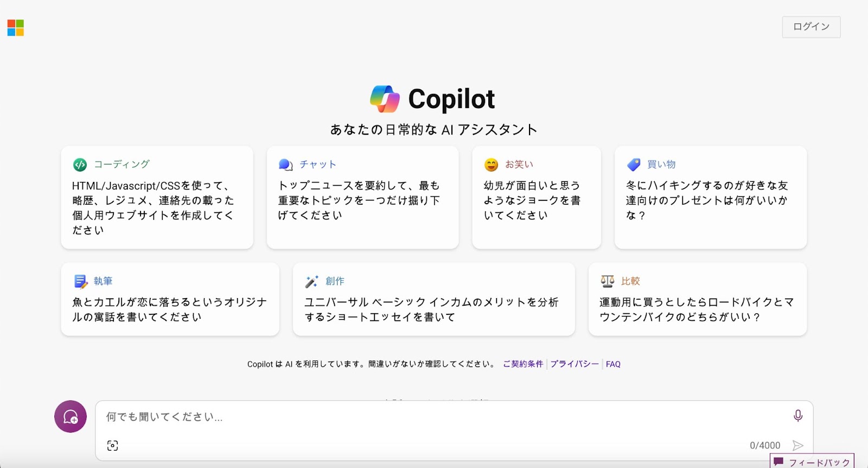Screen dimensions: 868x468
Task: Click the コーディング category label
Action: click(x=122, y=164)
